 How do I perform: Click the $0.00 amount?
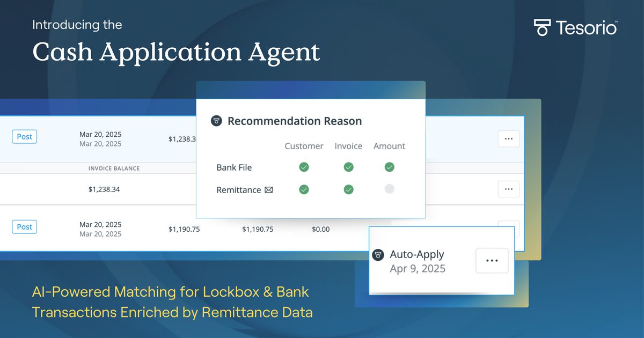click(321, 229)
